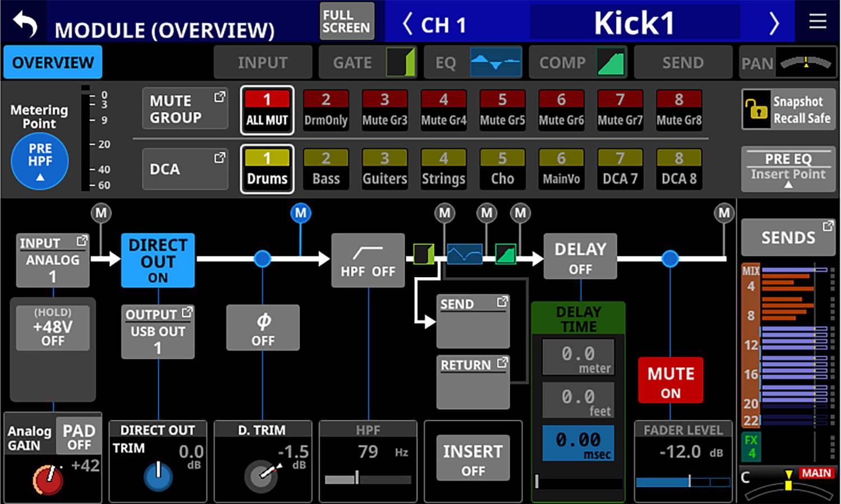Switch to the next channel with right chevron
Viewport: 841px width, 504px height.
[x=774, y=24]
